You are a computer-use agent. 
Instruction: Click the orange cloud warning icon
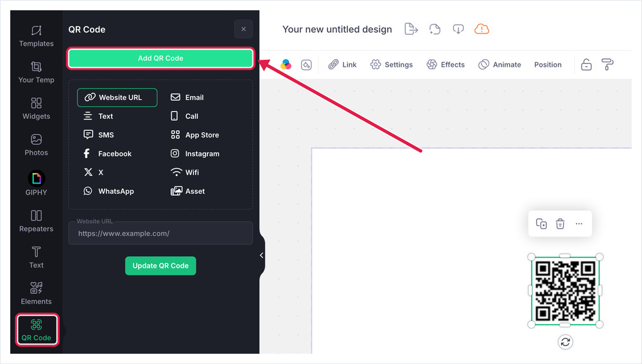pos(481,29)
